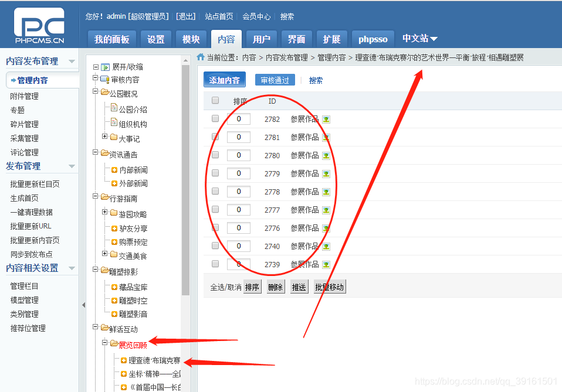This screenshot has width=562, height=392.
Task: Switch to the 用户 tab
Action: 262,38
